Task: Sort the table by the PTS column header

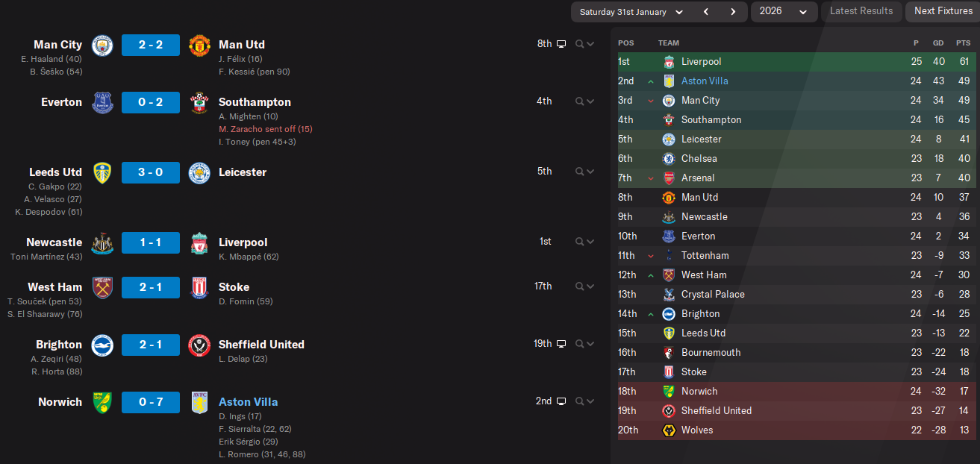Action: pyautogui.click(x=964, y=43)
